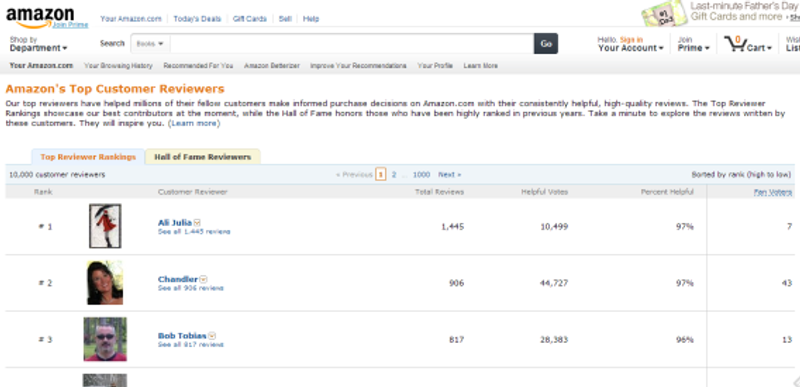Expand the Join Prime dropdown in header
The height and width of the screenshot is (387, 800).
click(693, 44)
